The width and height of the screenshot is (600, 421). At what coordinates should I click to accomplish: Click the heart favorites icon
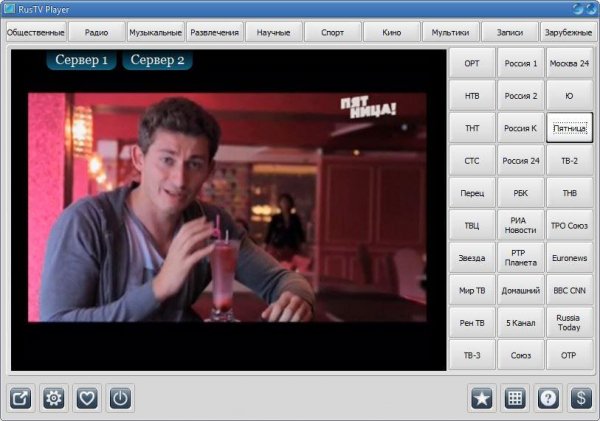(87, 398)
